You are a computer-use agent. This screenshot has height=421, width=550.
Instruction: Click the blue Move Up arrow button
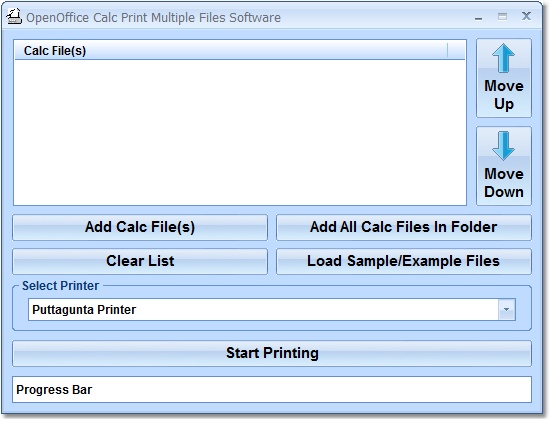point(504,78)
